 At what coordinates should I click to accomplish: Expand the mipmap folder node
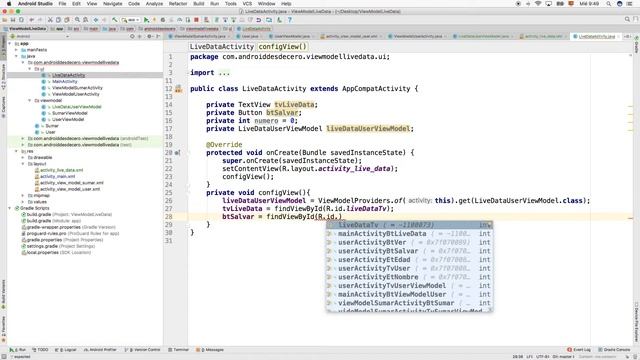[x=23, y=196]
